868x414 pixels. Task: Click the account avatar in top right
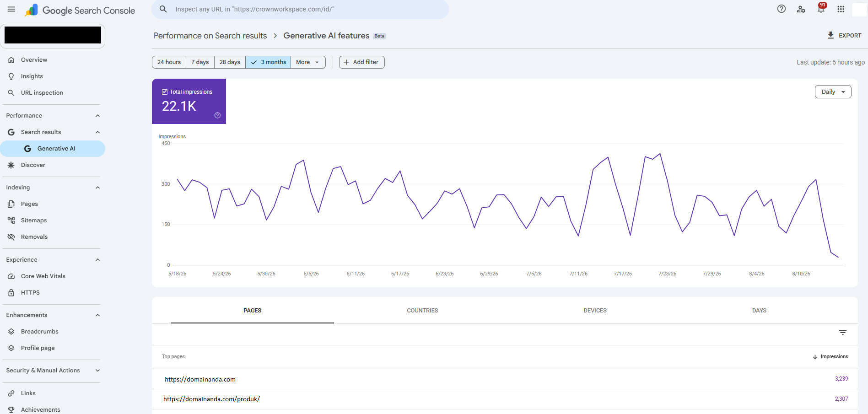(859, 9)
